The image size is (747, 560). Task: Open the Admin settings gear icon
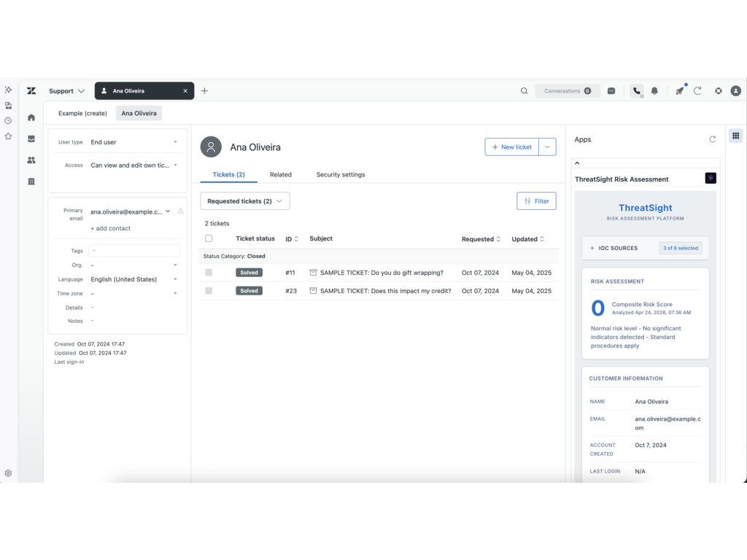pyautogui.click(x=8, y=473)
